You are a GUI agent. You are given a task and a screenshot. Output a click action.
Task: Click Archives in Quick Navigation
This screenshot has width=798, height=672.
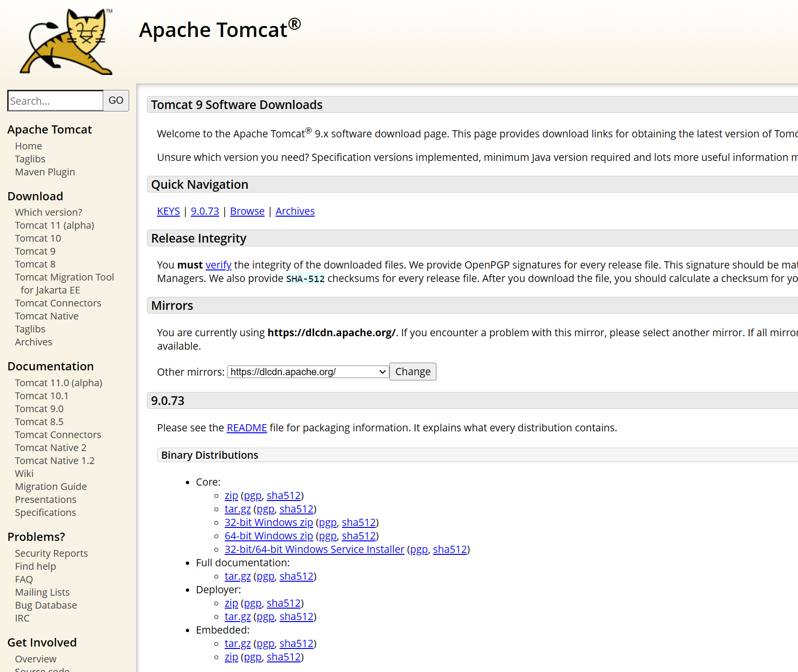click(295, 211)
